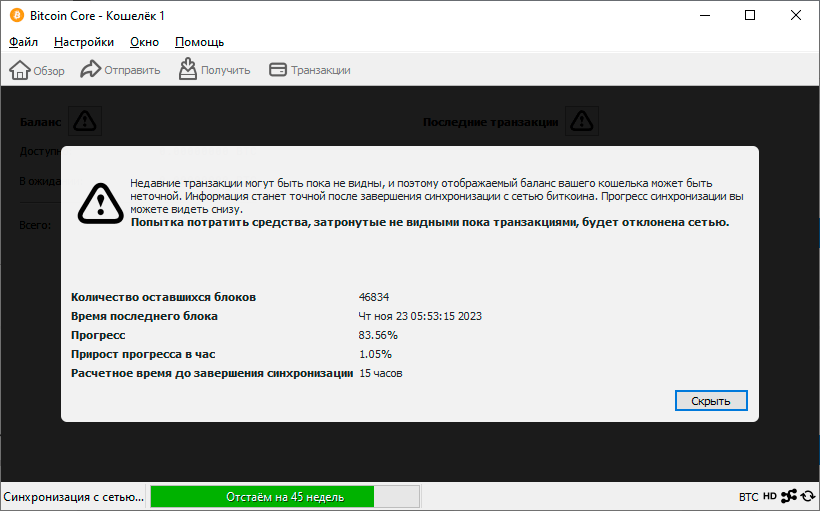Click the Прирост прогресса в час label

point(143,354)
